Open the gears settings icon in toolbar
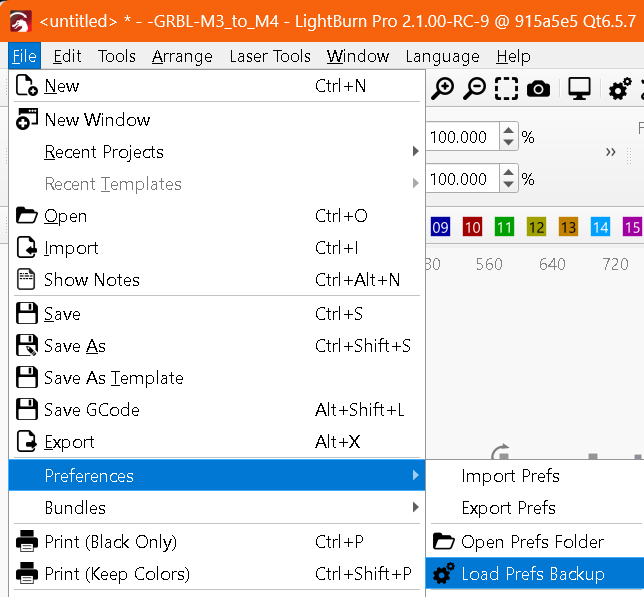The height and width of the screenshot is (597, 644). [x=620, y=89]
